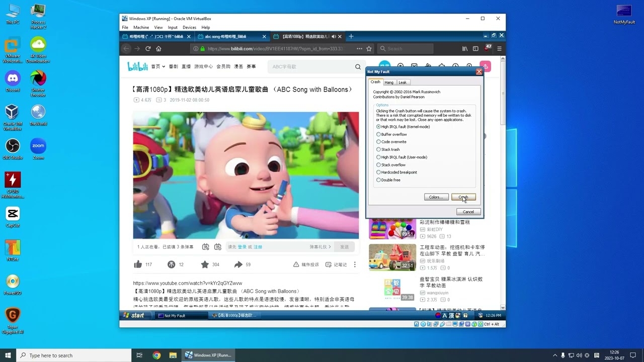Open a new browser tab
Viewport: 644px width, 362px height.
click(x=351, y=36)
